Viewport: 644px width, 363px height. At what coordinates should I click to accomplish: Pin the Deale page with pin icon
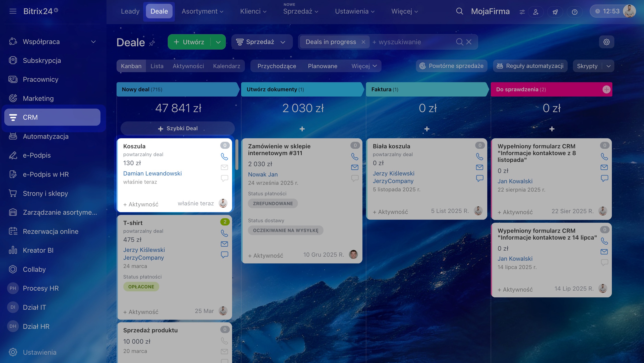click(x=152, y=43)
